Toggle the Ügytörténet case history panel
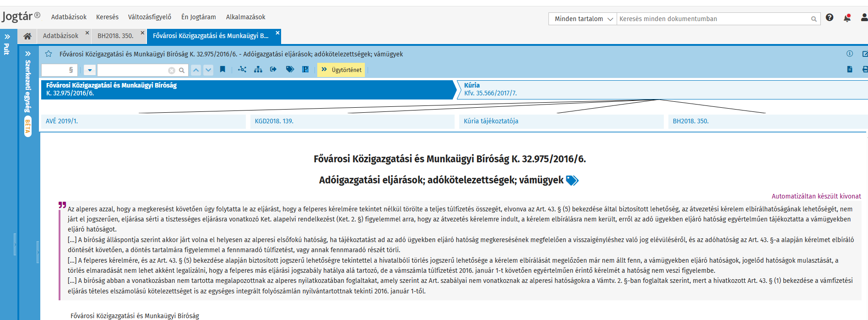This screenshot has width=868, height=320. [x=341, y=70]
